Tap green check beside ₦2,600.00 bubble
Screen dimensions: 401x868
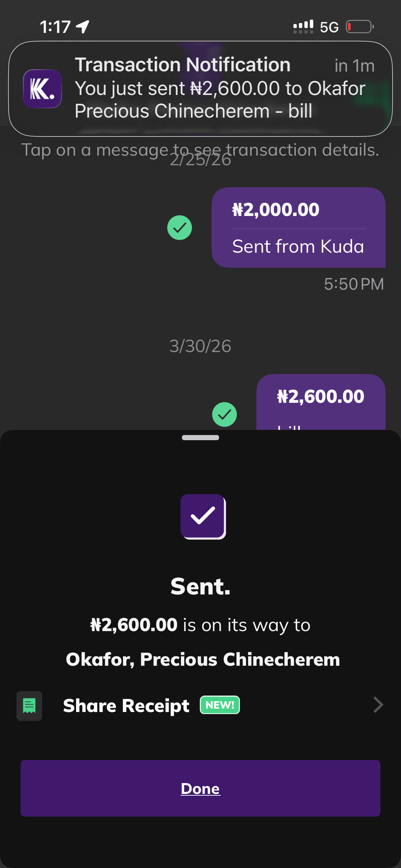(224, 414)
